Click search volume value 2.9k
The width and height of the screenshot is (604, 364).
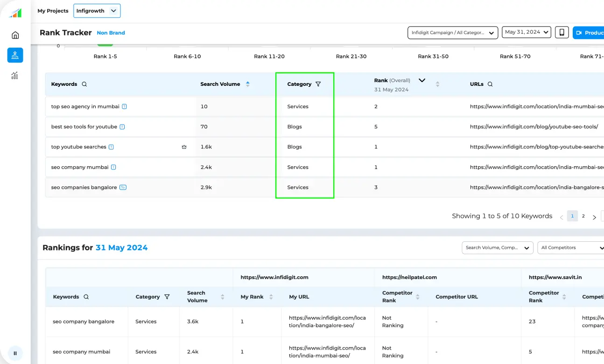pos(206,187)
